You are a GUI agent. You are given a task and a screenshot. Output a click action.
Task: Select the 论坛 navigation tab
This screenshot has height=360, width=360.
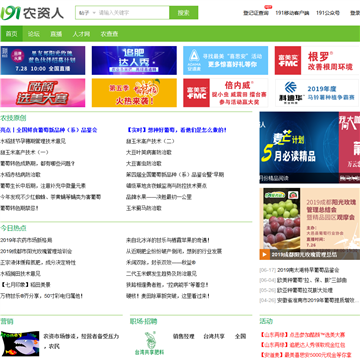(x=34, y=34)
